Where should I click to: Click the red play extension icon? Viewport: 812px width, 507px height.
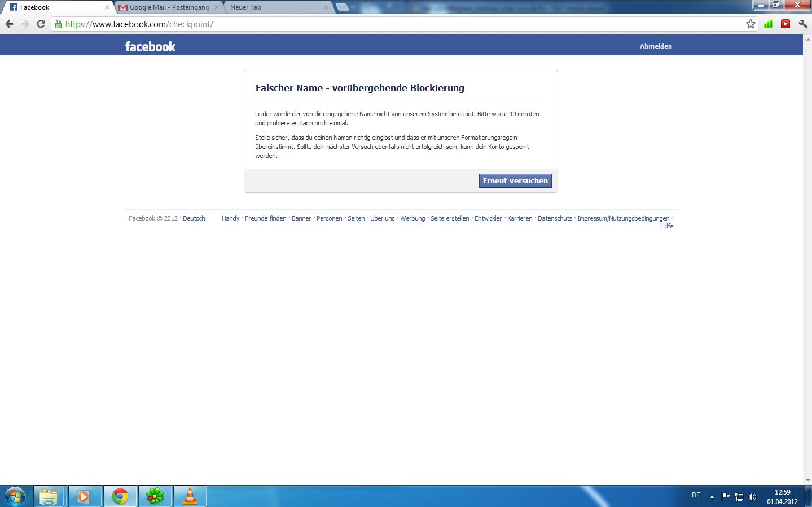pyautogui.click(x=785, y=24)
